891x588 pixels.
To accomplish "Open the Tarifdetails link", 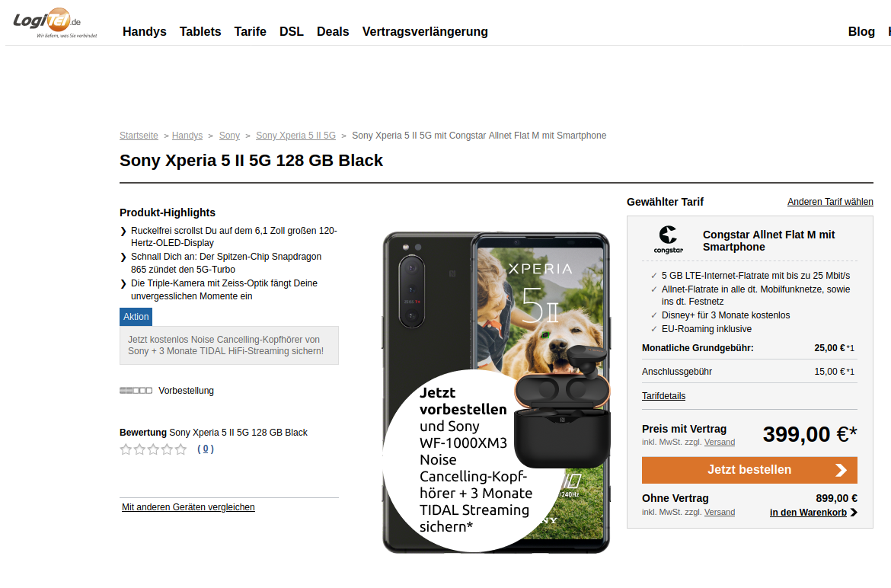I will pyautogui.click(x=664, y=396).
